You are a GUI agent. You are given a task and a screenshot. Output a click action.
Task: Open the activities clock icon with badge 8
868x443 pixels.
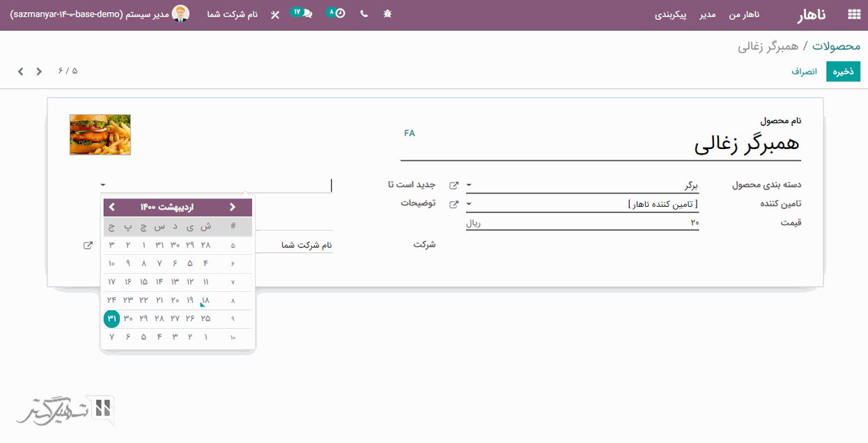(x=336, y=13)
